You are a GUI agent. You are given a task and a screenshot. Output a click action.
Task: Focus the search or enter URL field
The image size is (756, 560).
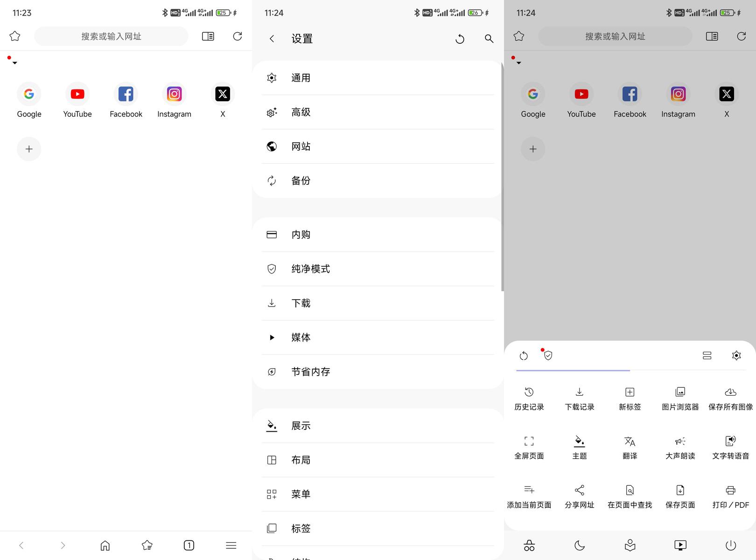point(111,36)
